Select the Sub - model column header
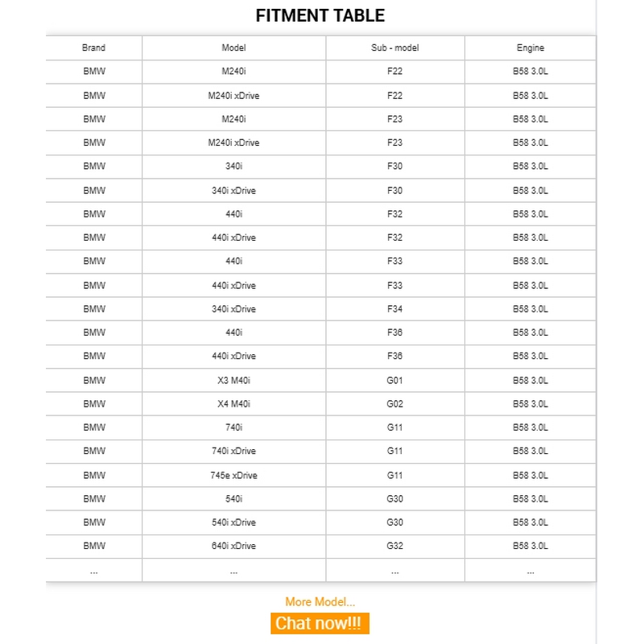This screenshot has height=644, width=644. click(x=394, y=48)
